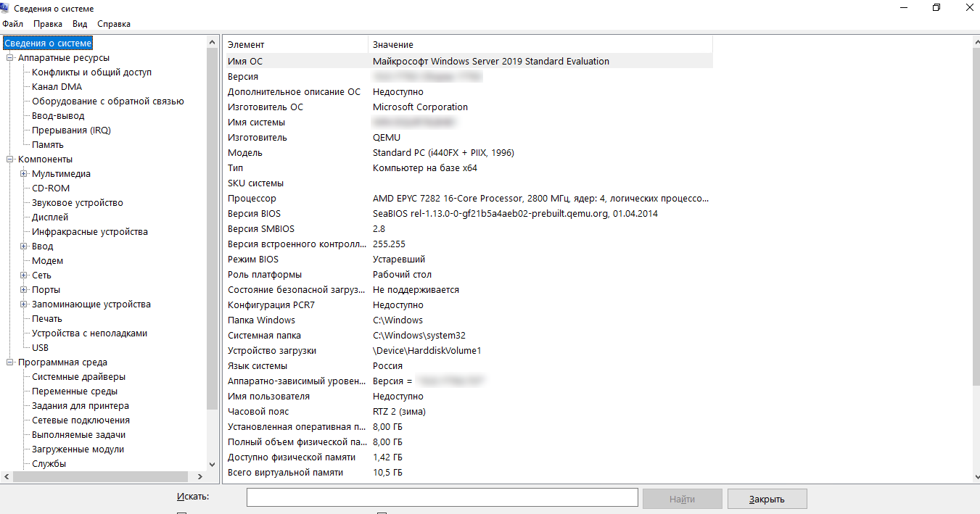Image resolution: width=980 pixels, height=514 pixels.
Task: Select Выполняемые задачи item
Action: click(78, 435)
